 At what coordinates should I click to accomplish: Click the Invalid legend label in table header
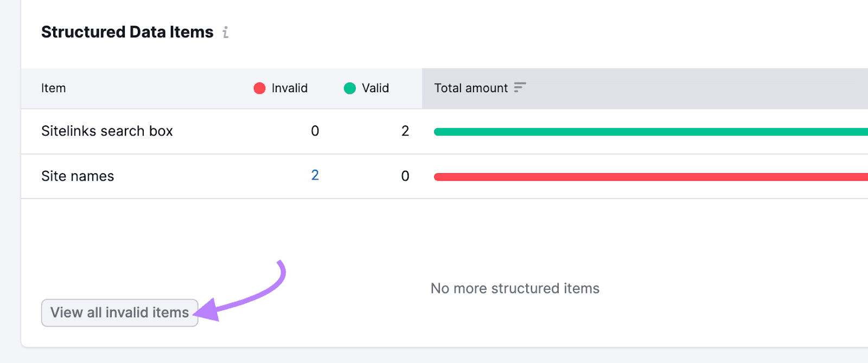(x=288, y=88)
